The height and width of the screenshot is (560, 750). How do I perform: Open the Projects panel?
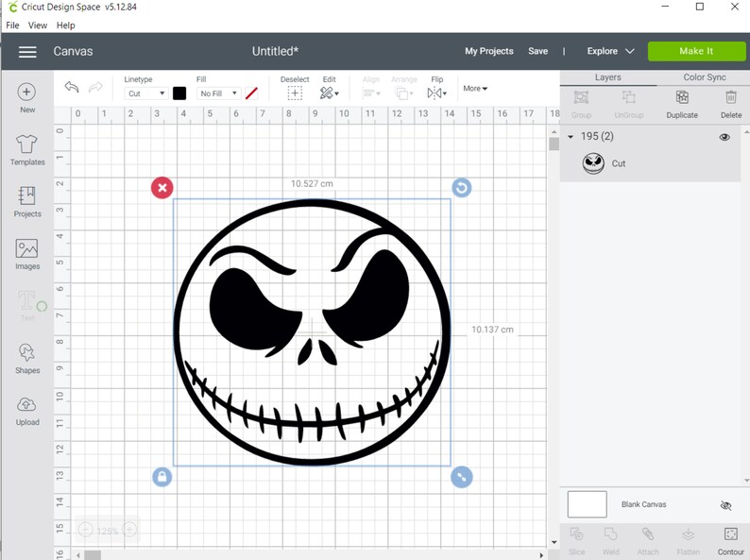tap(27, 202)
